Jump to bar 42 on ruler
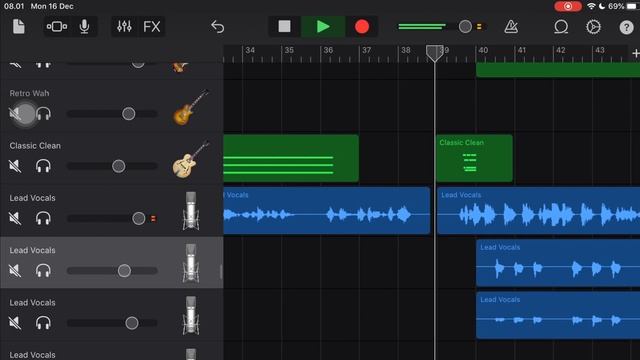 (561, 50)
